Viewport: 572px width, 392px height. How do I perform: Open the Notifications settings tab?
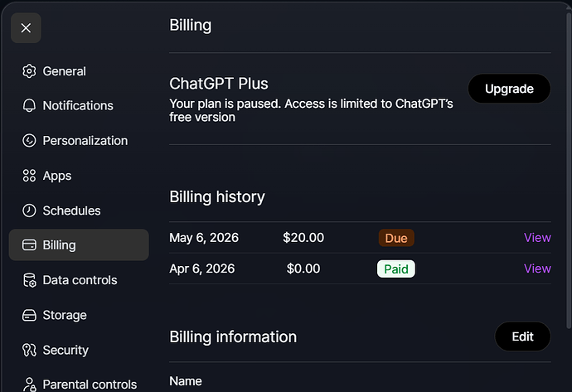[x=79, y=106]
